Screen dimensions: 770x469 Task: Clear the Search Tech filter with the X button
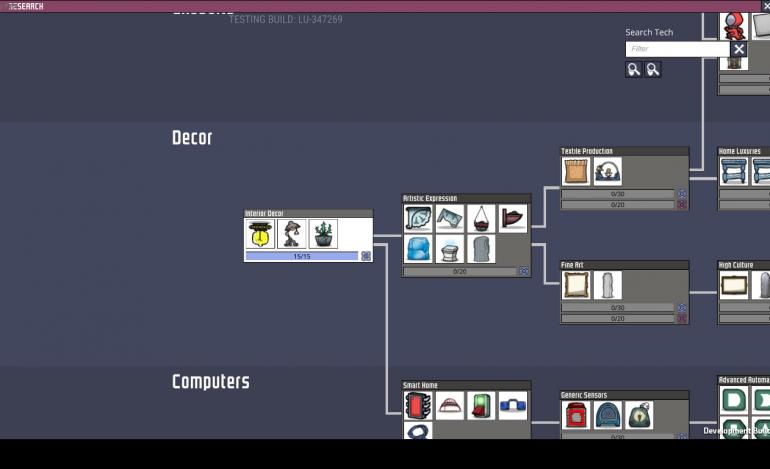click(739, 49)
